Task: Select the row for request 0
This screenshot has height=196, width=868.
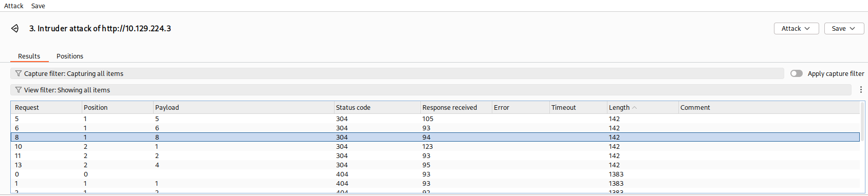Action: 435,174
